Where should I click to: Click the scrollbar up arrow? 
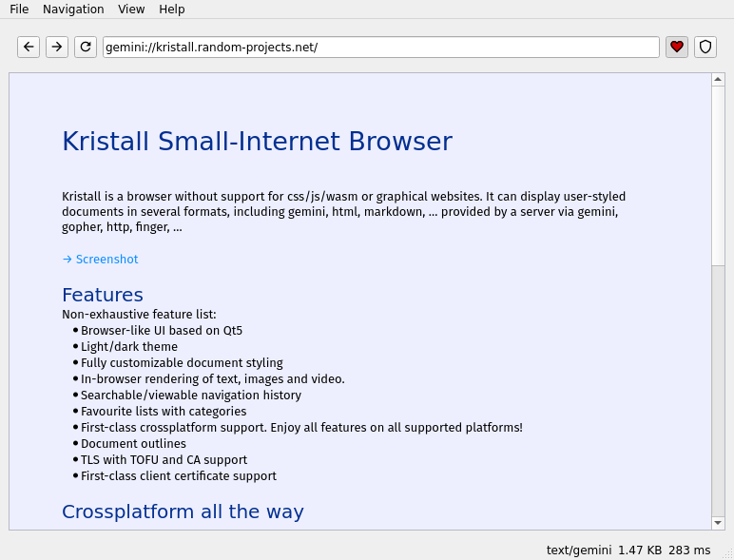(718, 81)
